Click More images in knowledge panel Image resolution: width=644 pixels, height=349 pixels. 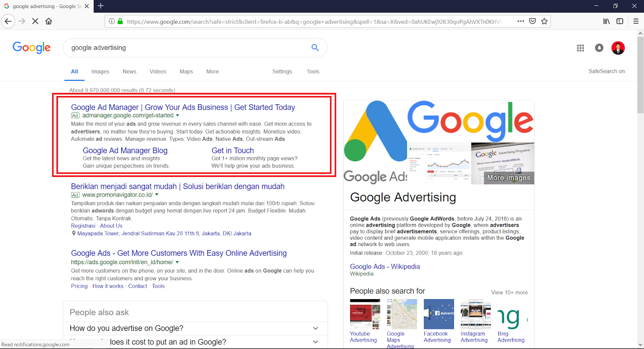[509, 178]
